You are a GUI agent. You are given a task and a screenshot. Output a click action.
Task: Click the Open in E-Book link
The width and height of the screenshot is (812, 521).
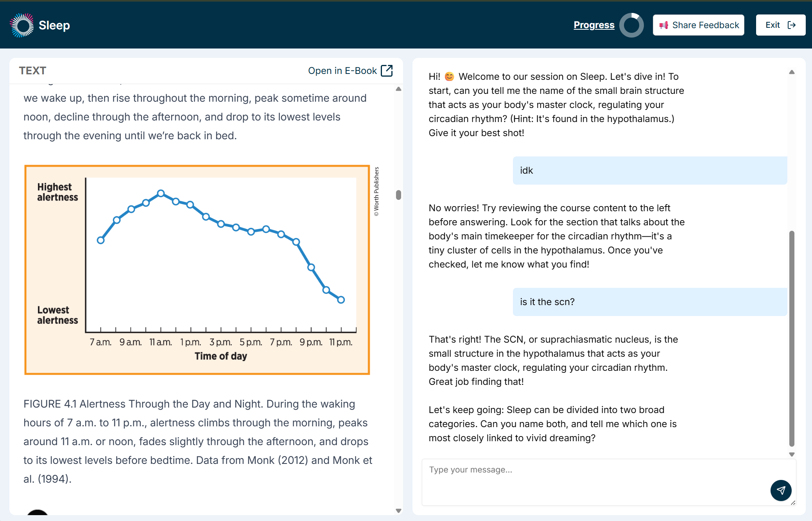(342, 70)
